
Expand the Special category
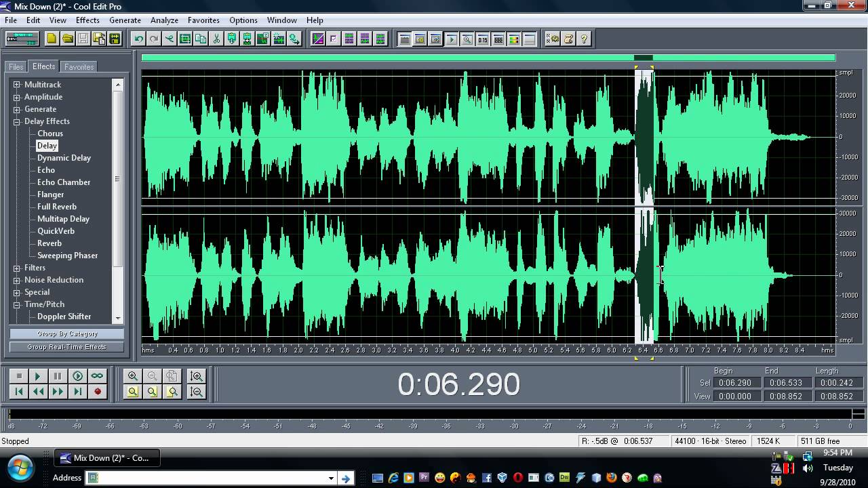click(17, 292)
